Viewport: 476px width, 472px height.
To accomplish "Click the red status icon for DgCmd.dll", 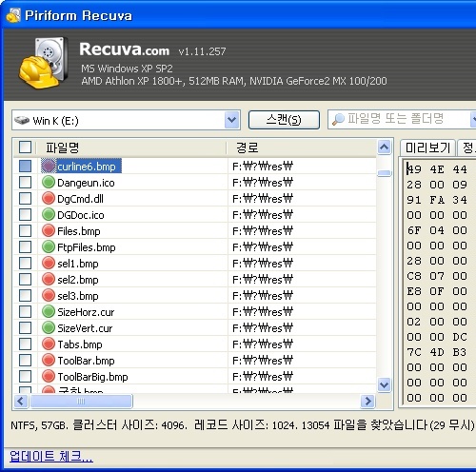I will coord(49,199).
